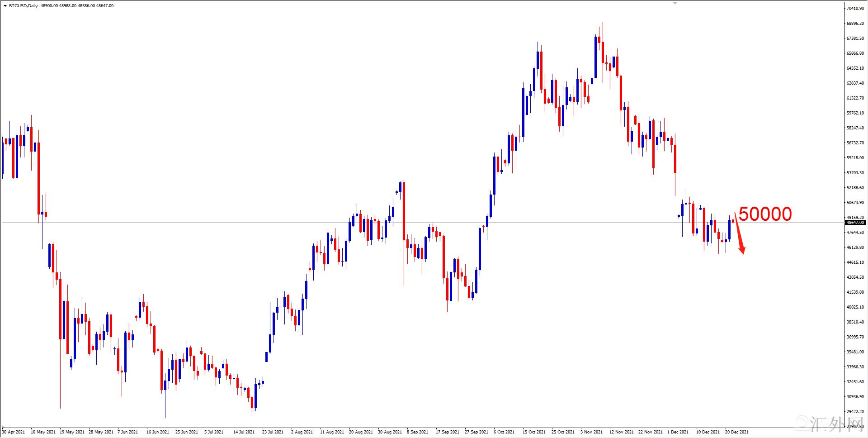Click the 62837.40 price scale label
Screen dimensions: 868x438
tap(855, 83)
